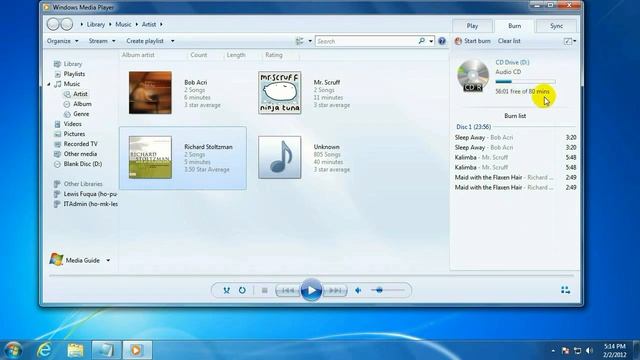This screenshot has width=640, height=360.
Task: Open Windows Explorer folder on taskbar
Action: pyautogui.click(x=76, y=350)
